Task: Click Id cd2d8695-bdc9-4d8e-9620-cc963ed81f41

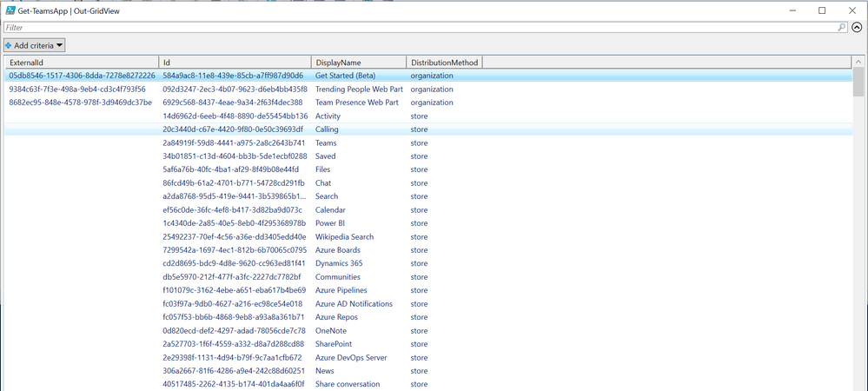Action: tap(234, 263)
